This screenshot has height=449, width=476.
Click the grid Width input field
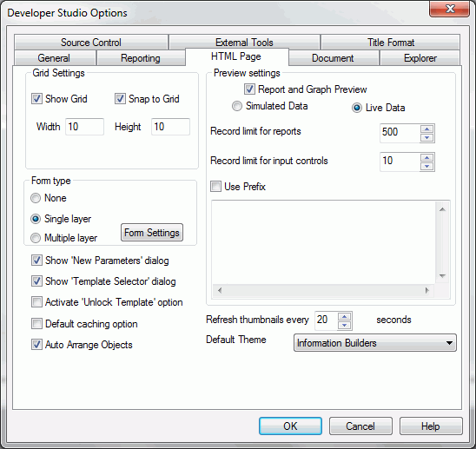pos(85,127)
